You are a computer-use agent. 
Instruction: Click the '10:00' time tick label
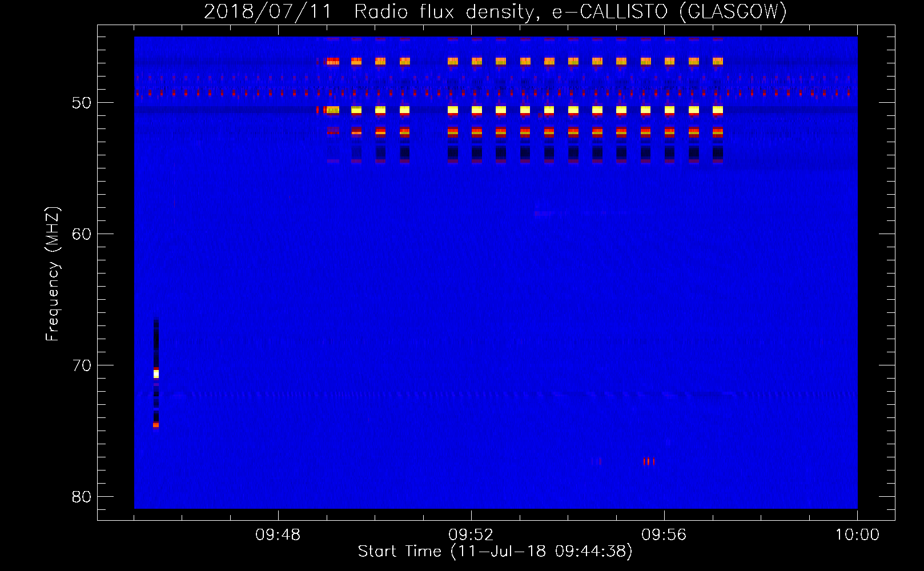coord(857,534)
